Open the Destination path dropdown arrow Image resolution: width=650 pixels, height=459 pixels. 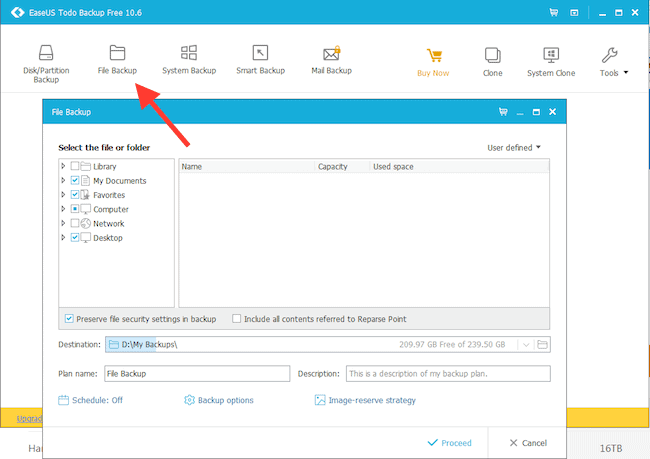526,345
